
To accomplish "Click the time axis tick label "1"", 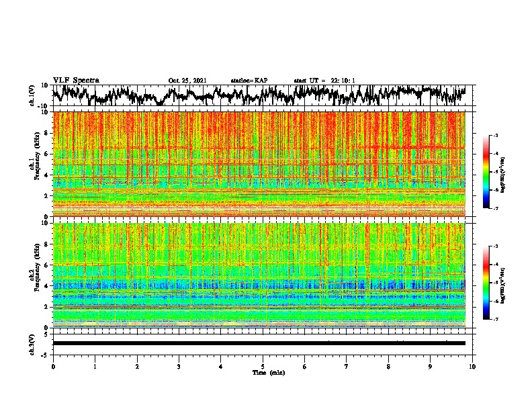I will point(95,367).
